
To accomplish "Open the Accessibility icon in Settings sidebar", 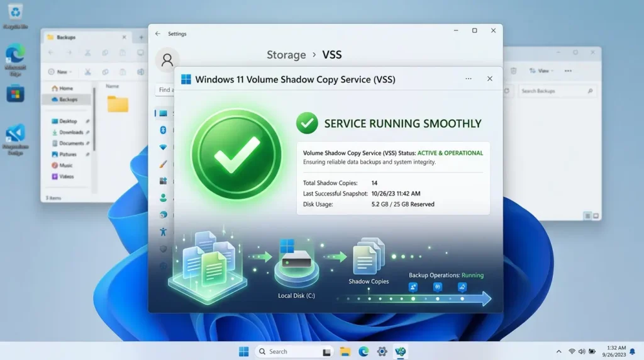I will tap(163, 232).
